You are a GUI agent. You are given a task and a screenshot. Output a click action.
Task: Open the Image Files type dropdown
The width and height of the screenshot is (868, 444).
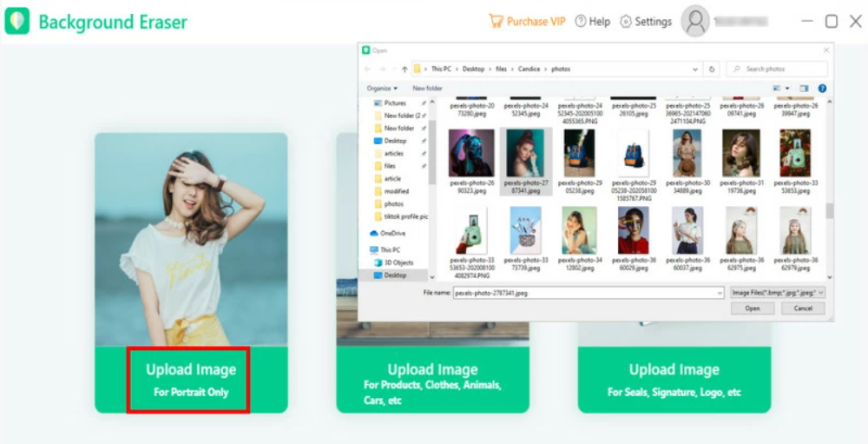coord(778,294)
